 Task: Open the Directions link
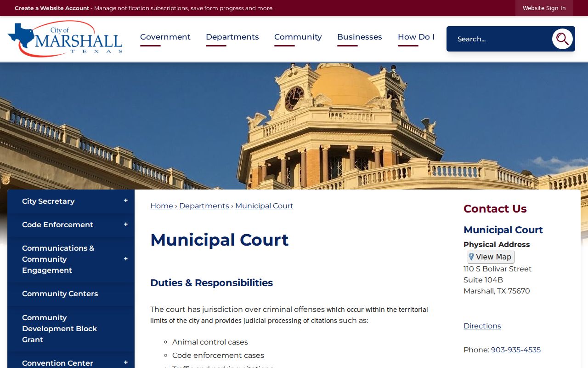(x=482, y=326)
